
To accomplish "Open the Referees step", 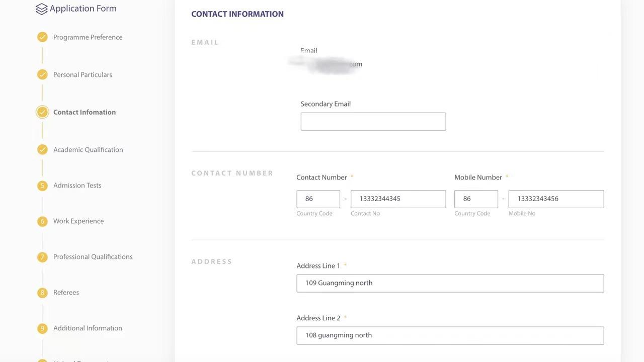I will [66, 293].
